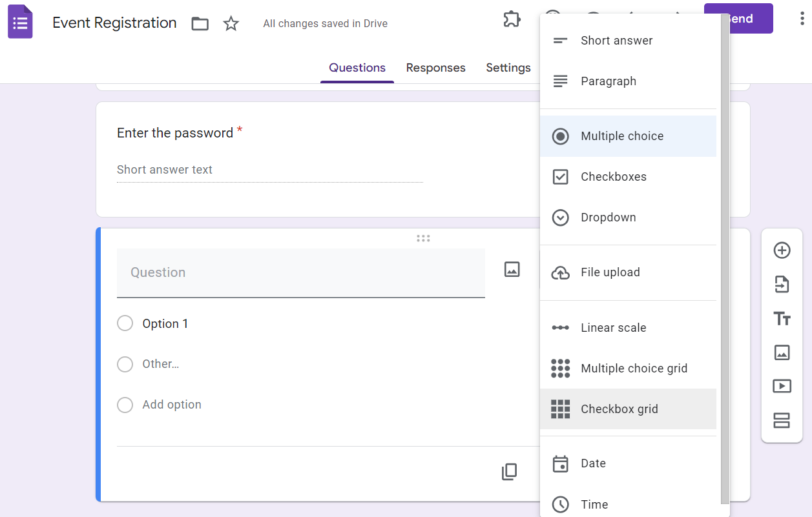Duplicate the current question
The height and width of the screenshot is (517, 812).
pos(510,472)
